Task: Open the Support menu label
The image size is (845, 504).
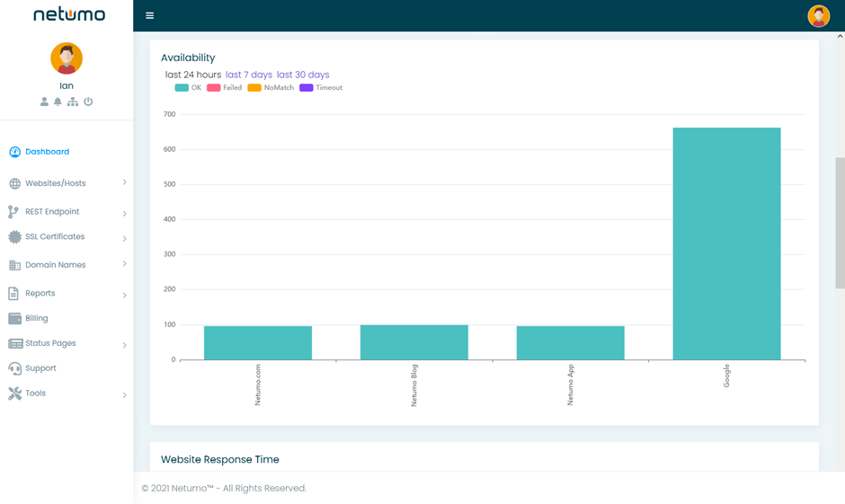Action: tap(41, 368)
